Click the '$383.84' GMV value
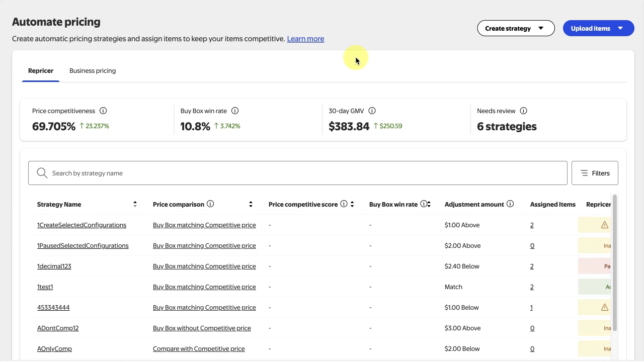644x362 pixels. (349, 126)
